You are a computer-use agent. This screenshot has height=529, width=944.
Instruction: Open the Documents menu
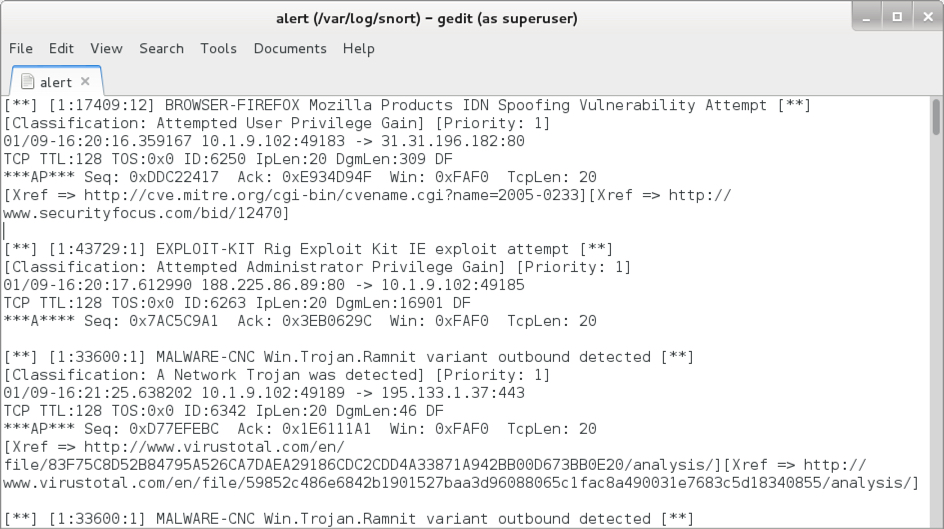pos(290,48)
